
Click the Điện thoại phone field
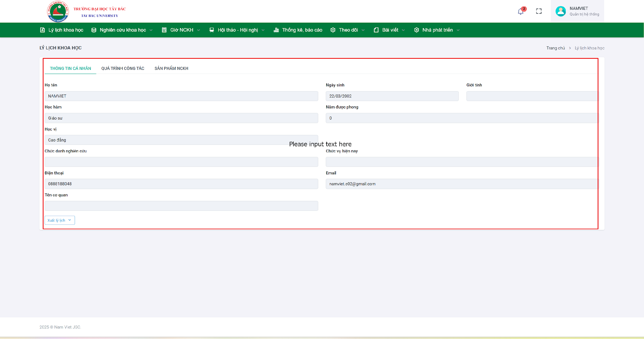pos(181,184)
